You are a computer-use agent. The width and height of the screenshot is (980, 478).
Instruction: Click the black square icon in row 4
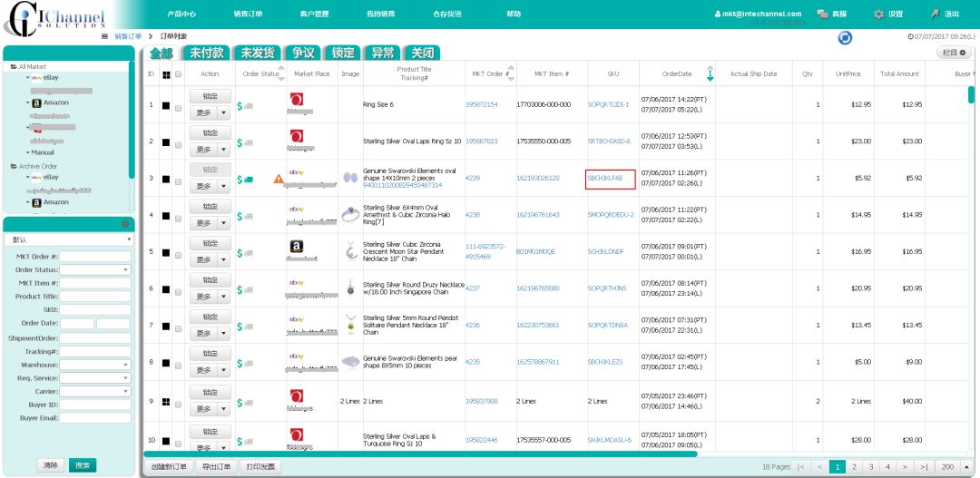point(166,216)
